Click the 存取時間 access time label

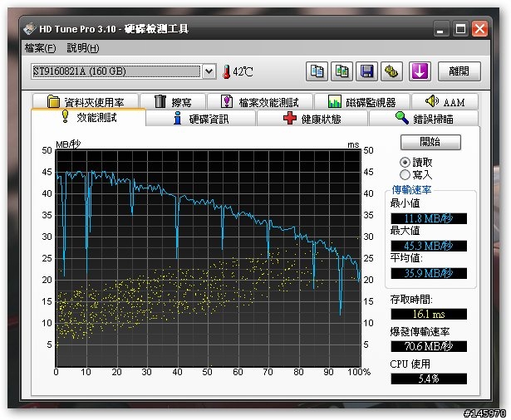pyautogui.click(x=411, y=299)
